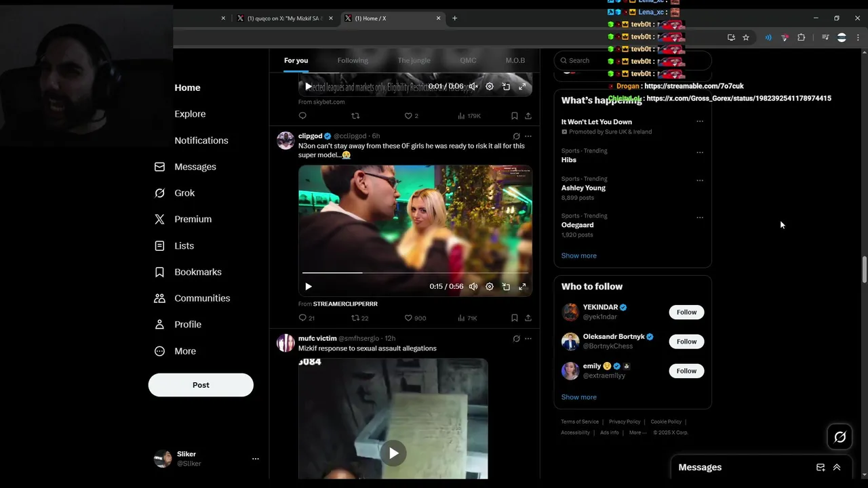Open Grok explain icon on mufc victim post
This screenshot has width=868, height=488.
[x=516, y=339]
